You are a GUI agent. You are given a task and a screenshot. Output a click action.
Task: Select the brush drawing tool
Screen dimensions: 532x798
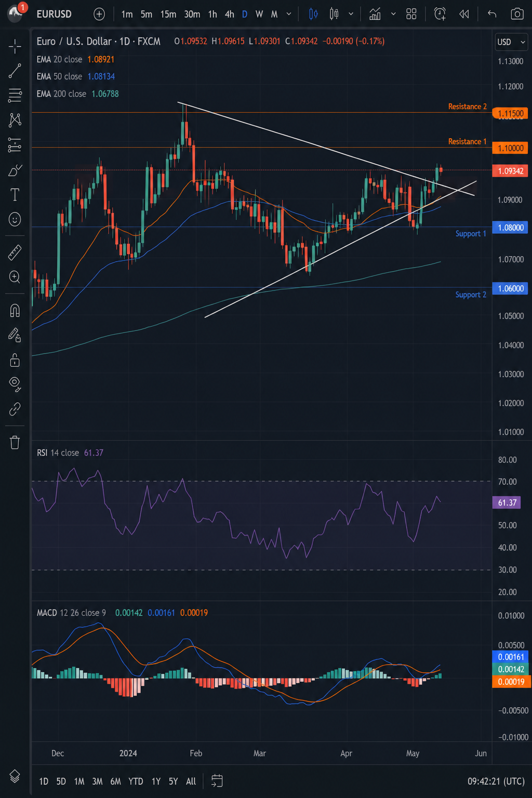(15, 170)
